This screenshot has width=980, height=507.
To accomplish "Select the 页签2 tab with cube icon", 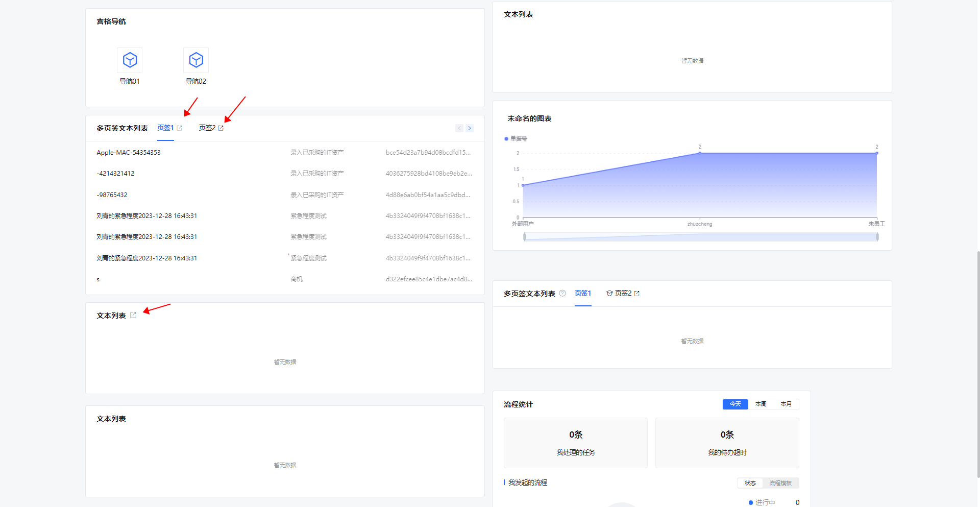I will tap(623, 293).
